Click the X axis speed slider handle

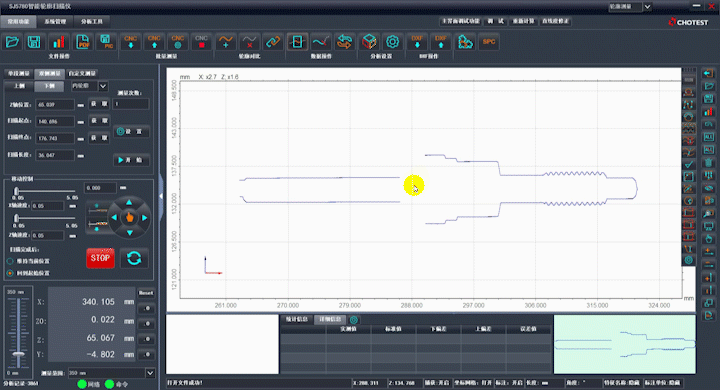[x=17, y=191]
